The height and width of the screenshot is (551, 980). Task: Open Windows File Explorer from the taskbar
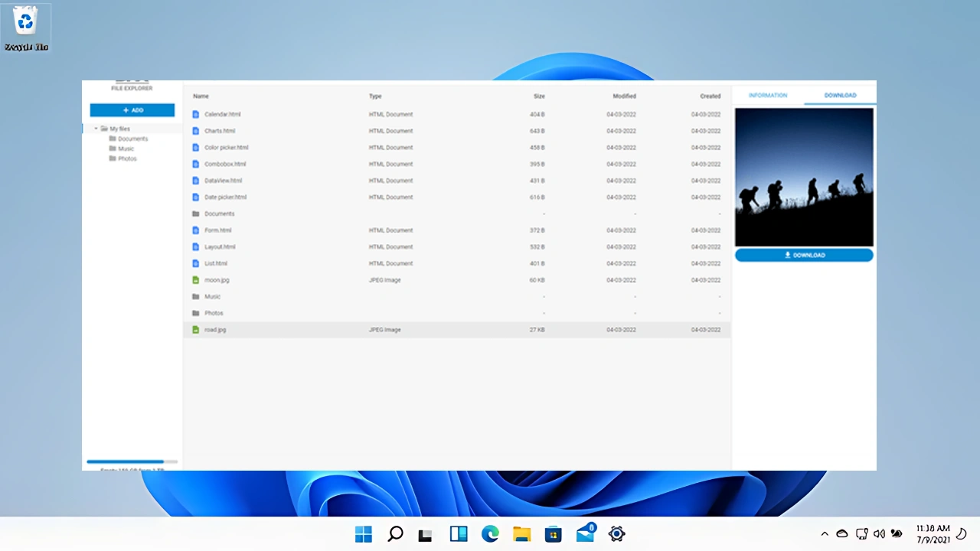pos(521,534)
